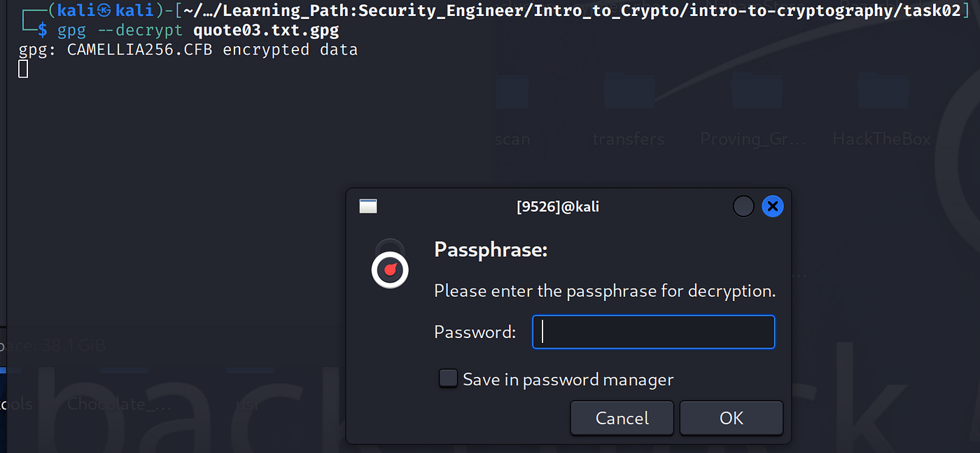Click the terminal cursor block

coord(23,69)
